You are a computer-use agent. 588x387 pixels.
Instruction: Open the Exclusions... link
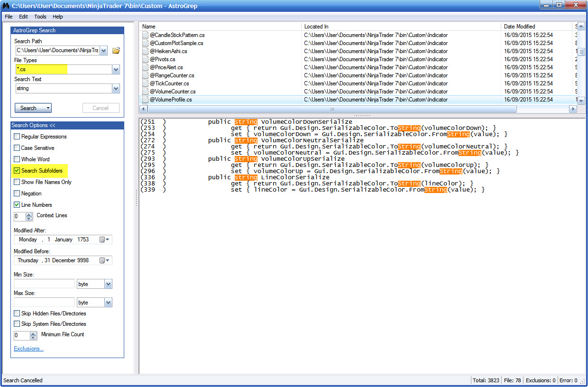pyautogui.click(x=29, y=349)
